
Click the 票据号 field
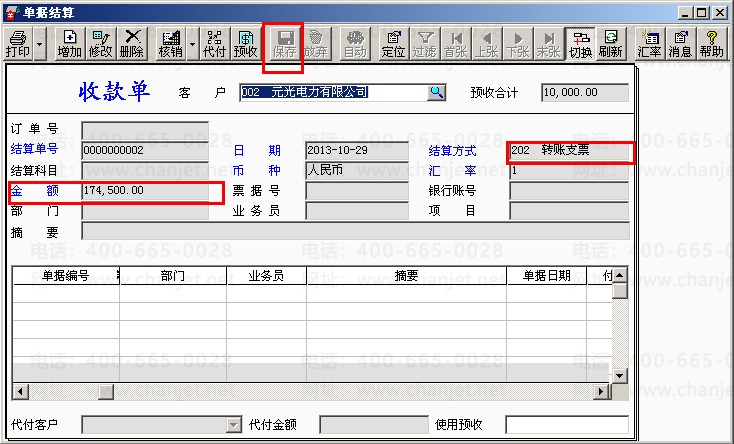point(357,191)
